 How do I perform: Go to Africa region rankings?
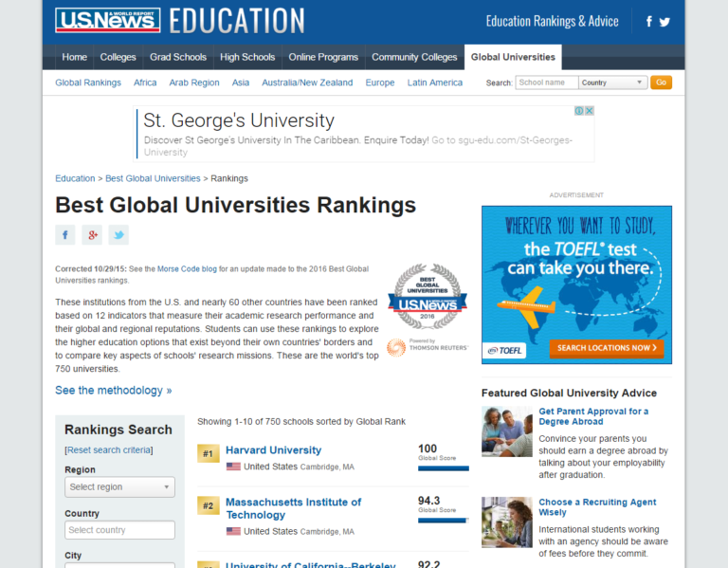pyautogui.click(x=145, y=82)
